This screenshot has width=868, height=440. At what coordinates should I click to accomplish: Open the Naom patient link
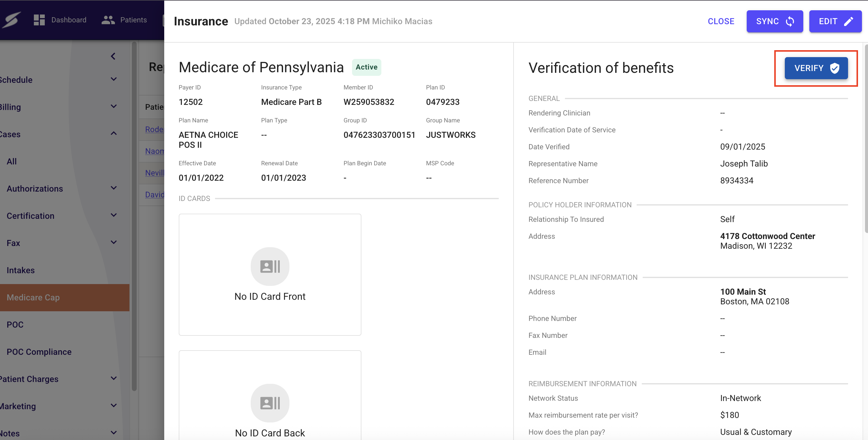tap(155, 151)
